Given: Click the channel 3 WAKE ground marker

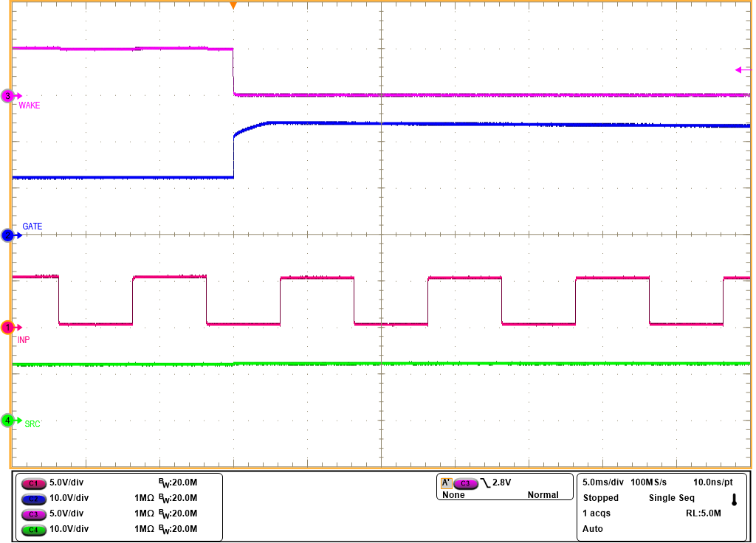Looking at the screenshot, I should 9,96.
